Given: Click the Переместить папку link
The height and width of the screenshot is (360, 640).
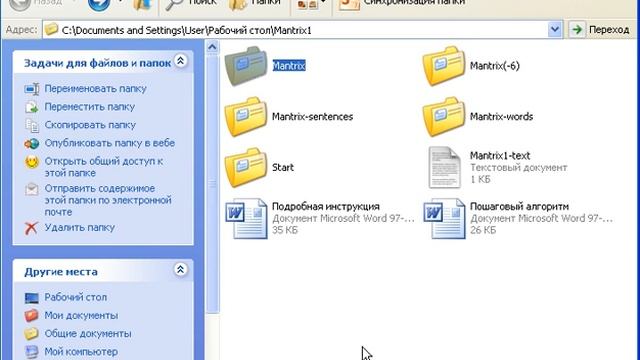Looking at the screenshot, I should click(90, 107).
